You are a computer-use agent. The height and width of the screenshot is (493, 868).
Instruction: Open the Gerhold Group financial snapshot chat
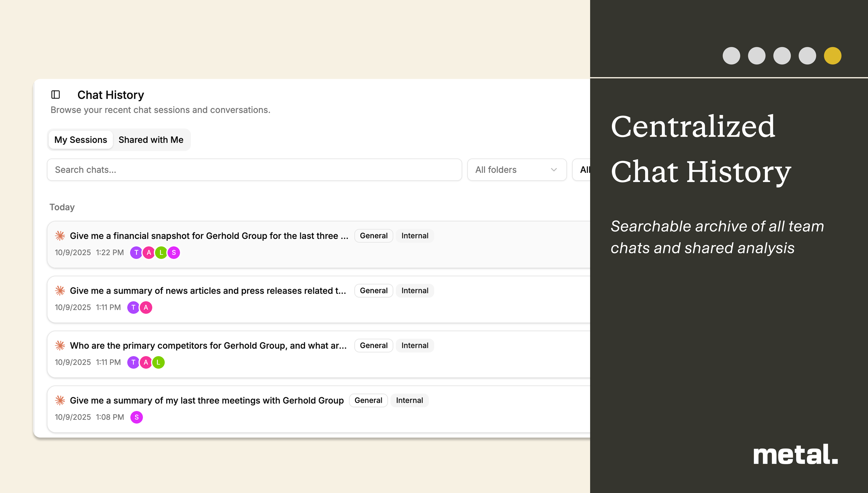click(209, 236)
